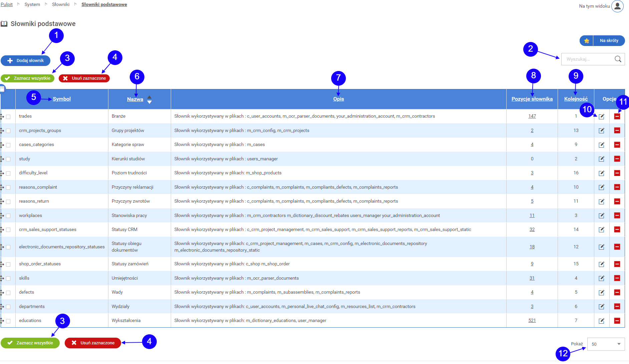The image size is (629, 364).
Task: Delete the workplaces dictionary
Action: pos(617,216)
